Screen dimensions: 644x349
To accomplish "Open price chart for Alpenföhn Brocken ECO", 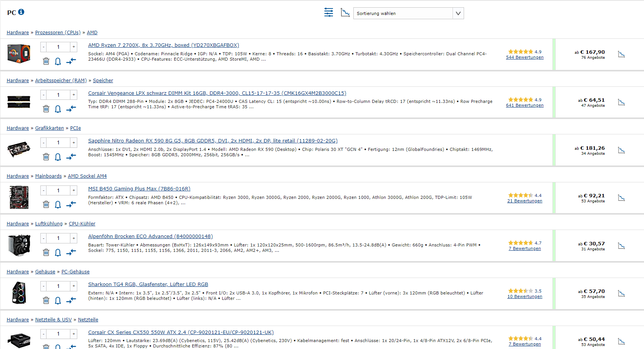I will pyautogui.click(x=621, y=246).
